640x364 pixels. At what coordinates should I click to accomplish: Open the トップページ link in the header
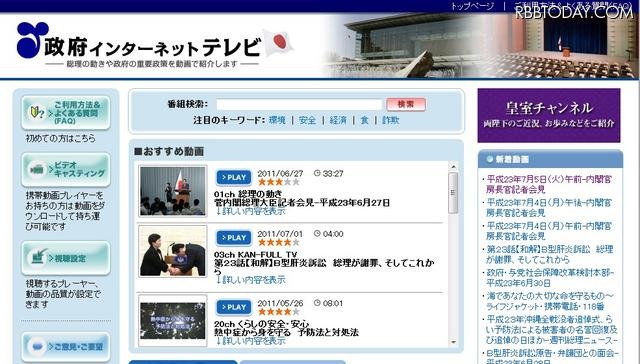tap(472, 6)
